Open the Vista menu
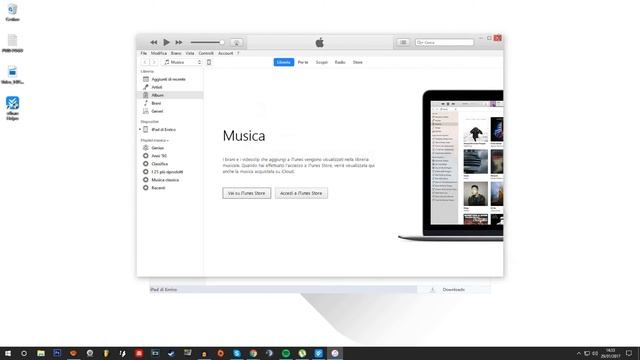This screenshot has height=360, width=640. pos(190,53)
